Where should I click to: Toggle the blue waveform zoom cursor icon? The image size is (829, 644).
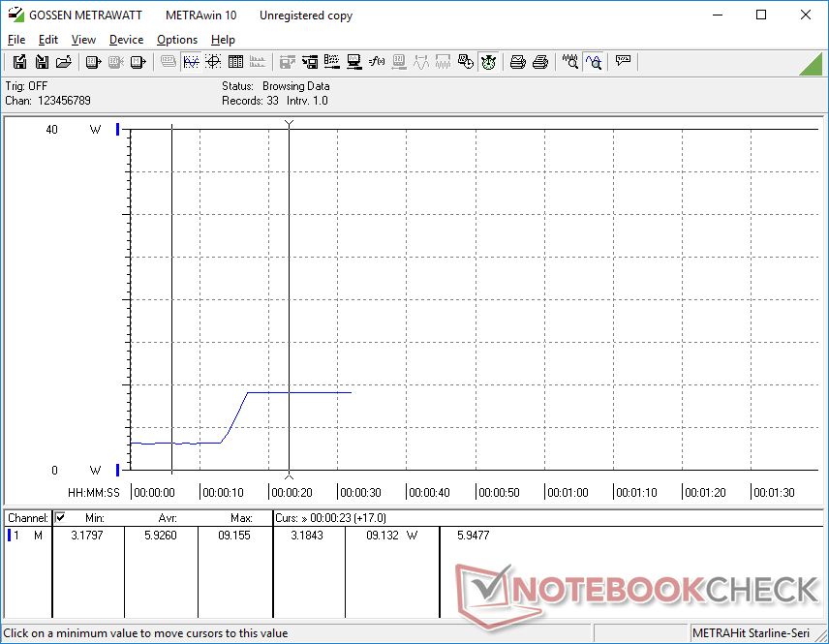point(594,62)
